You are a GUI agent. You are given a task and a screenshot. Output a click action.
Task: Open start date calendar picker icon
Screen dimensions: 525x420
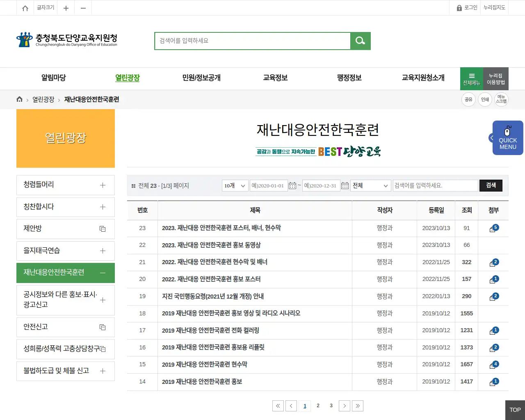(x=292, y=186)
